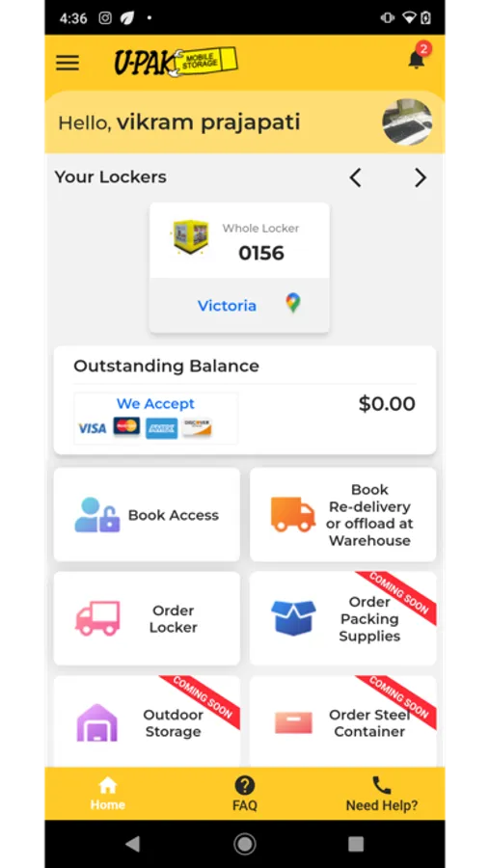Open the hamburger navigation menu
489x868 pixels.
tap(68, 63)
